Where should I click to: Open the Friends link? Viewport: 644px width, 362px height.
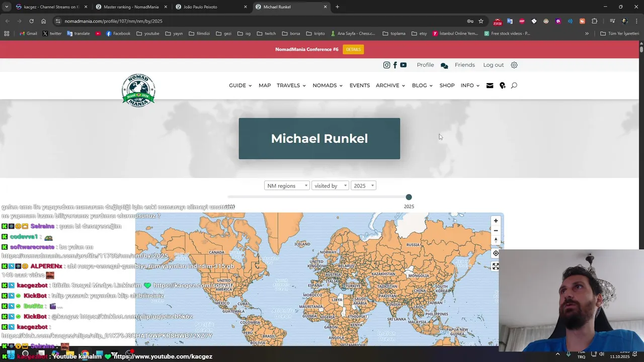pyautogui.click(x=465, y=65)
